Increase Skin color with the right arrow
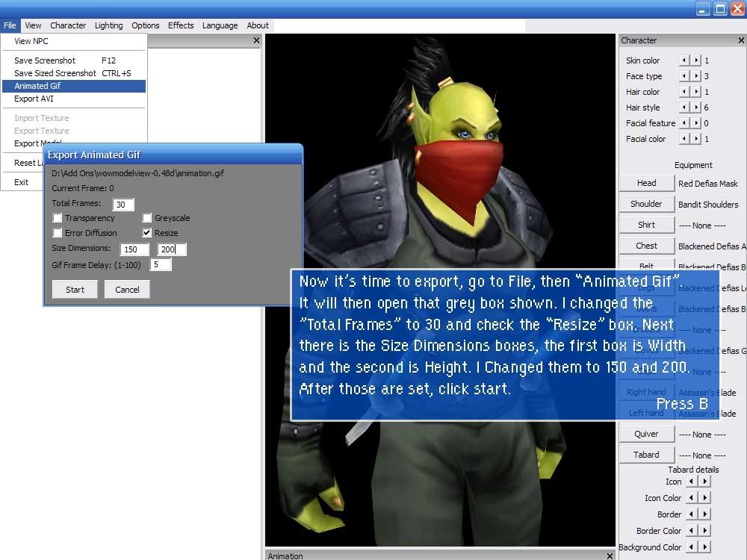Image resolution: width=747 pixels, height=560 pixels. point(696,60)
